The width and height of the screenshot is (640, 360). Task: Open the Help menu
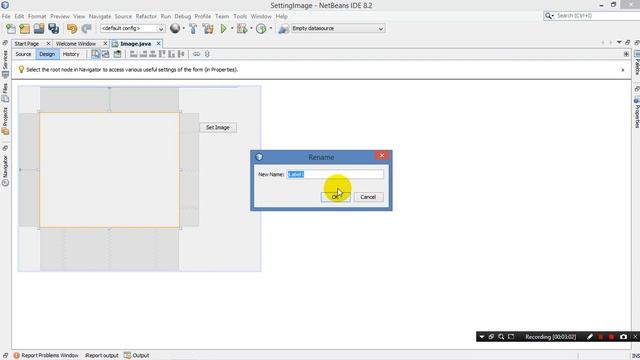coord(281,16)
